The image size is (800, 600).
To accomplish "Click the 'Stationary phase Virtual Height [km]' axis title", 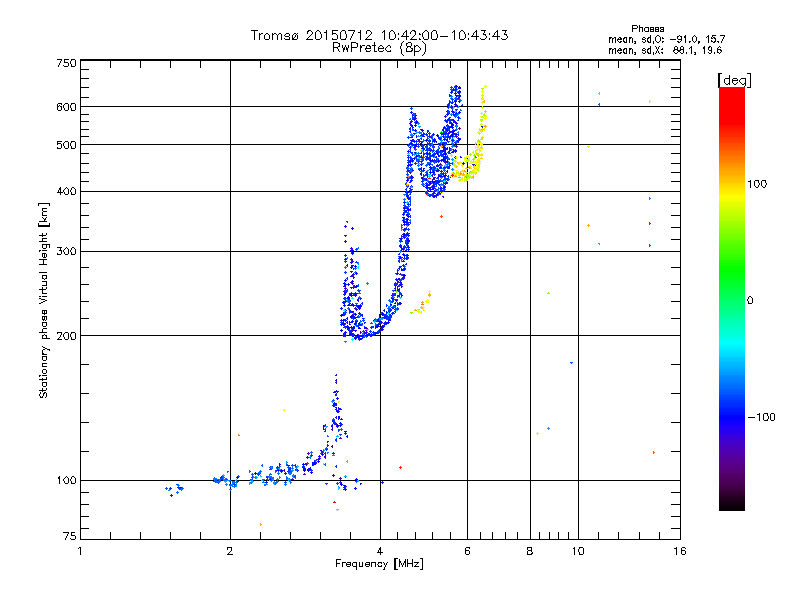I will click(x=44, y=300).
